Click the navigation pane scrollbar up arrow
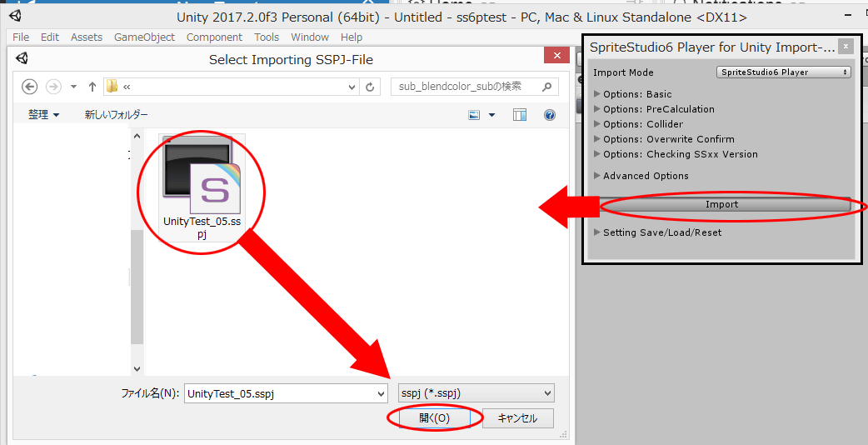The width and height of the screenshot is (868, 445). pos(137,136)
